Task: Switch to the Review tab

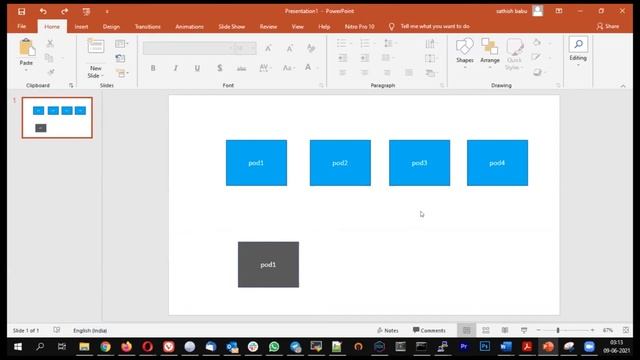Action: (268, 27)
